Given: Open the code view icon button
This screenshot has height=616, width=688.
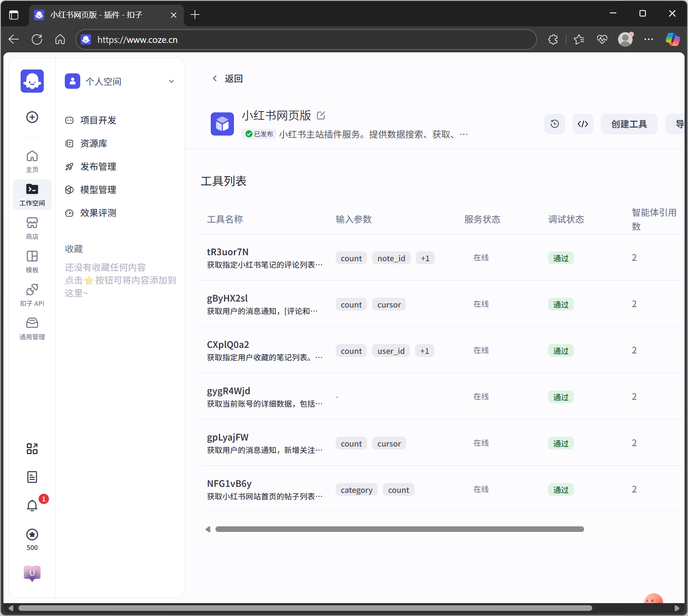Looking at the screenshot, I should [583, 124].
